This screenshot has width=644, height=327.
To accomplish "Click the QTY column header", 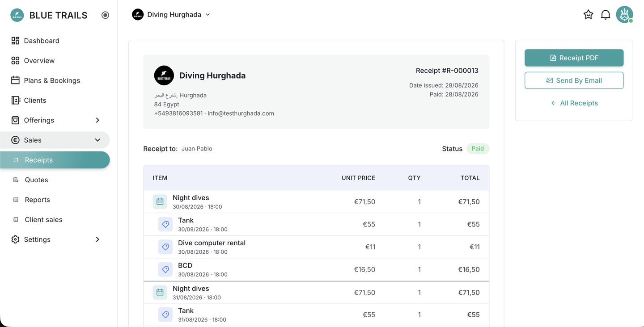I will pos(414,178).
